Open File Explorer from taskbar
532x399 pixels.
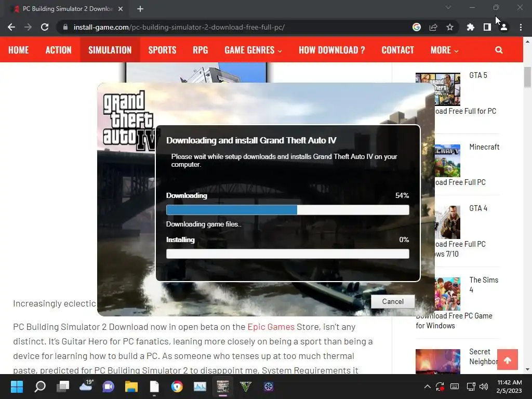click(x=131, y=387)
